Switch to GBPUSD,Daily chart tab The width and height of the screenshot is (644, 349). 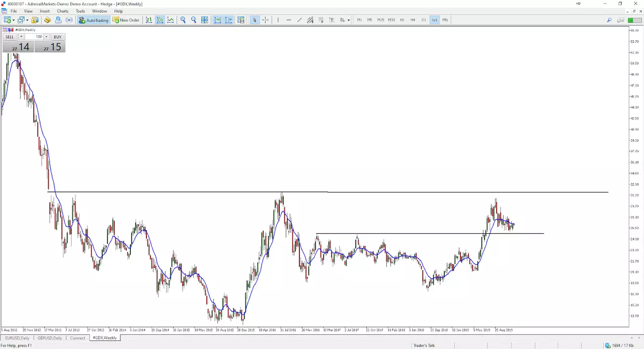pos(50,338)
